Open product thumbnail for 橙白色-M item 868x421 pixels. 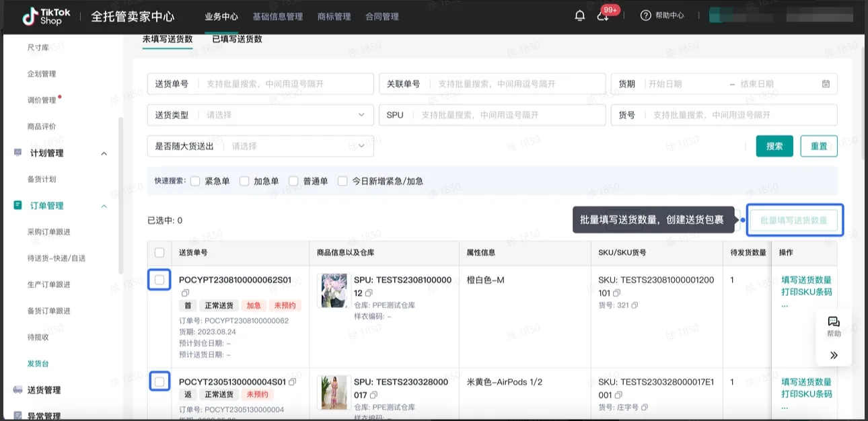[334, 291]
